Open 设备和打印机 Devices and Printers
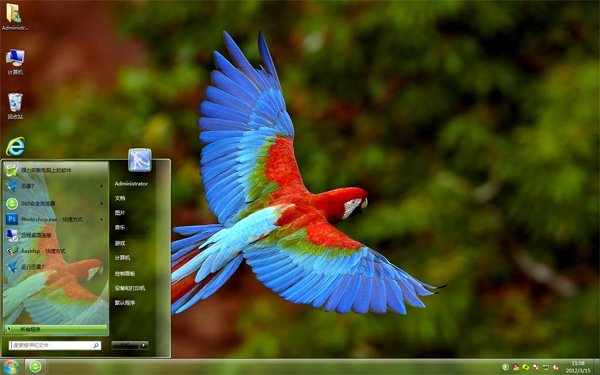This screenshot has height=375, width=600. [x=130, y=288]
